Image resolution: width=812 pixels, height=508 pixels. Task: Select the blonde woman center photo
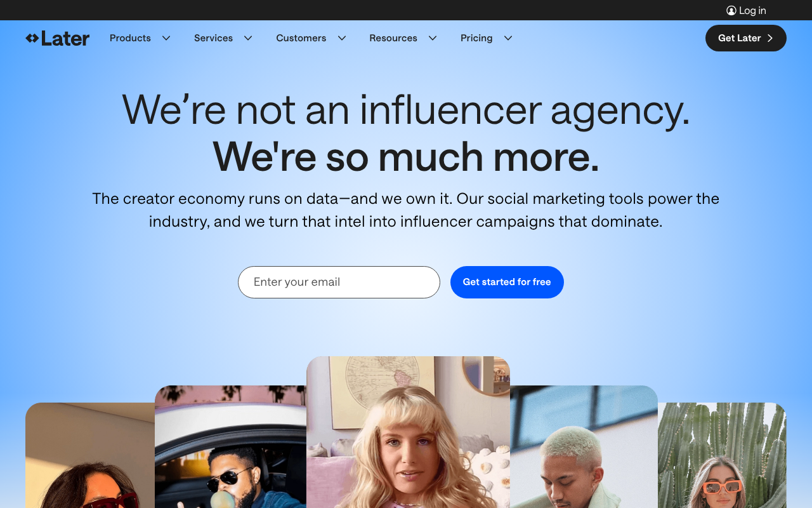(x=408, y=432)
